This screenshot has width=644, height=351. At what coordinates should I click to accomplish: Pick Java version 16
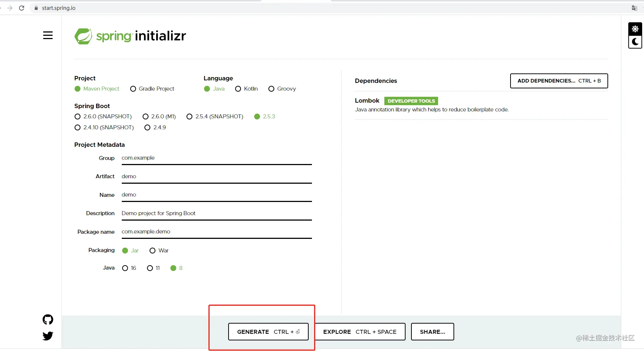click(x=129, y=268)
